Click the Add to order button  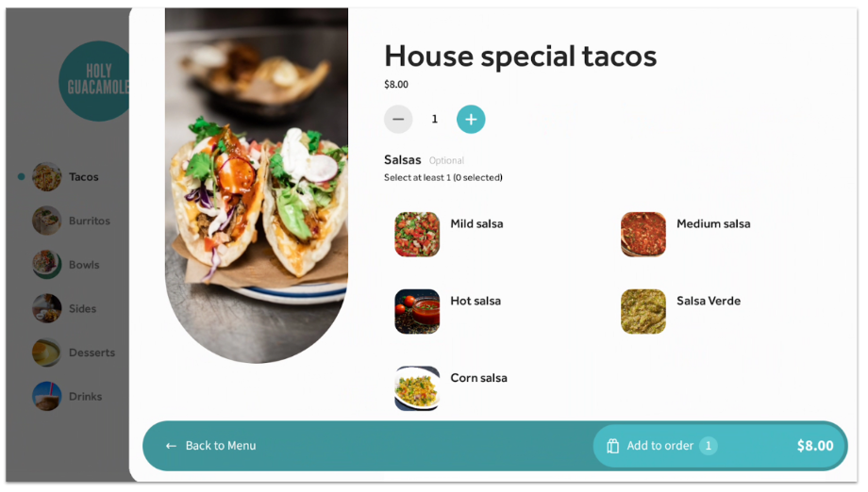pyautogui.click(x=720, y=446)
